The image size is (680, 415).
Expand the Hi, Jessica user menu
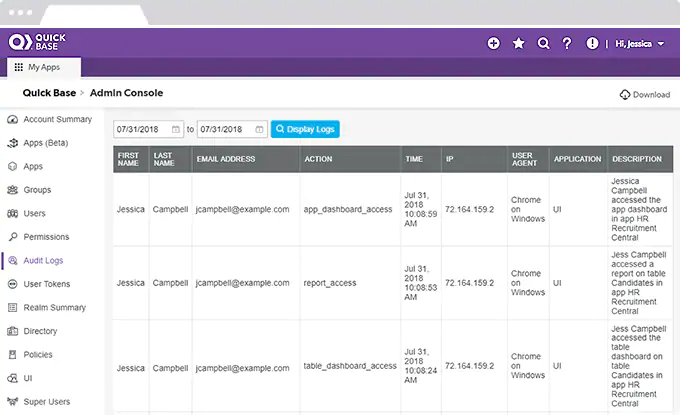640,44
